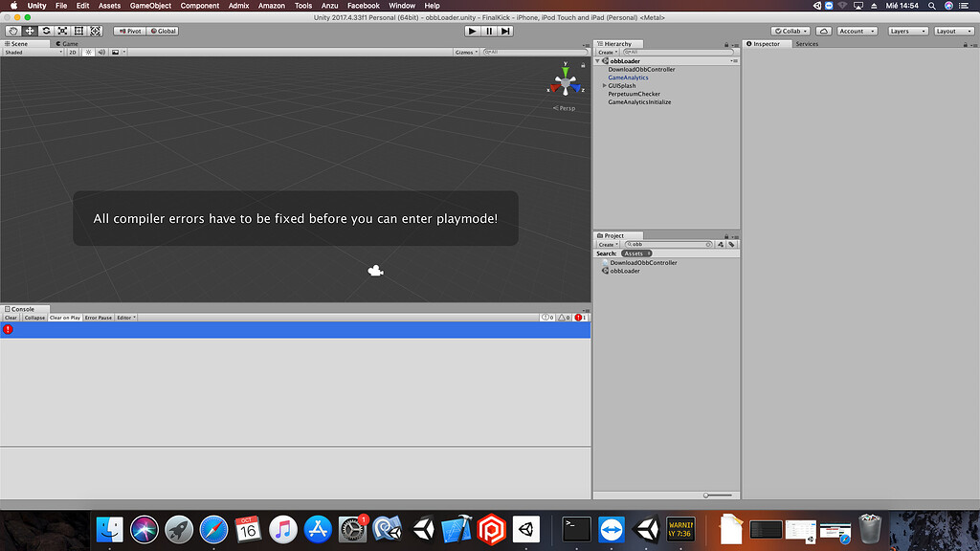Enable Collapse in the Console toolbar
The width and height of the screenshot is (980, 551).
(x=35, y=317)
